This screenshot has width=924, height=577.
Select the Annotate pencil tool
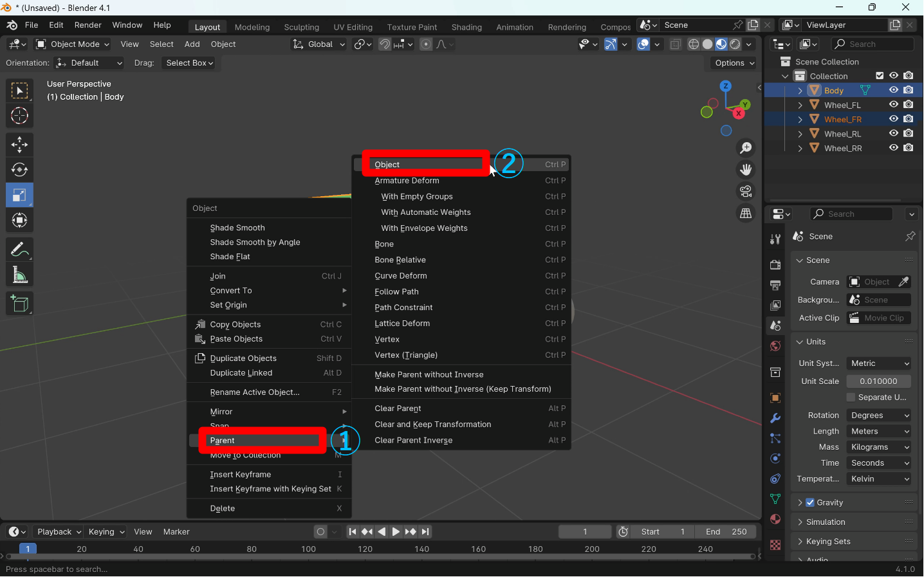tap(19, 249)
